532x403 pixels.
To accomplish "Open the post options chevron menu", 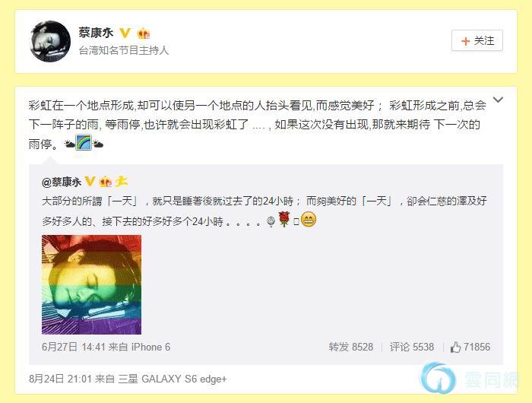I will [498, 100].
